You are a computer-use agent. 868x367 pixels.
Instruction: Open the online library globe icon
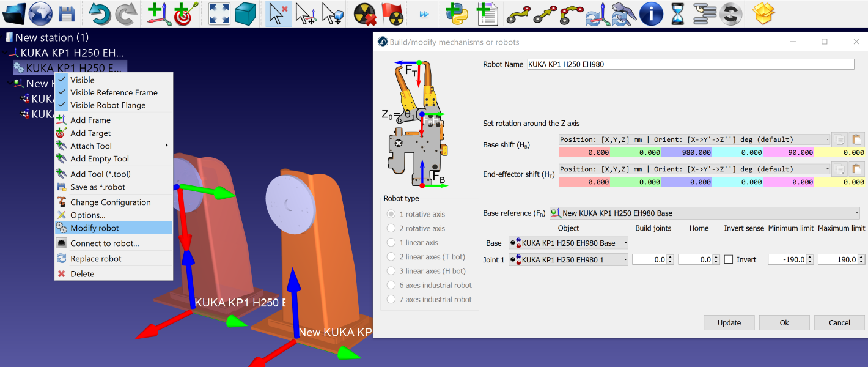[x=41, y=13]
